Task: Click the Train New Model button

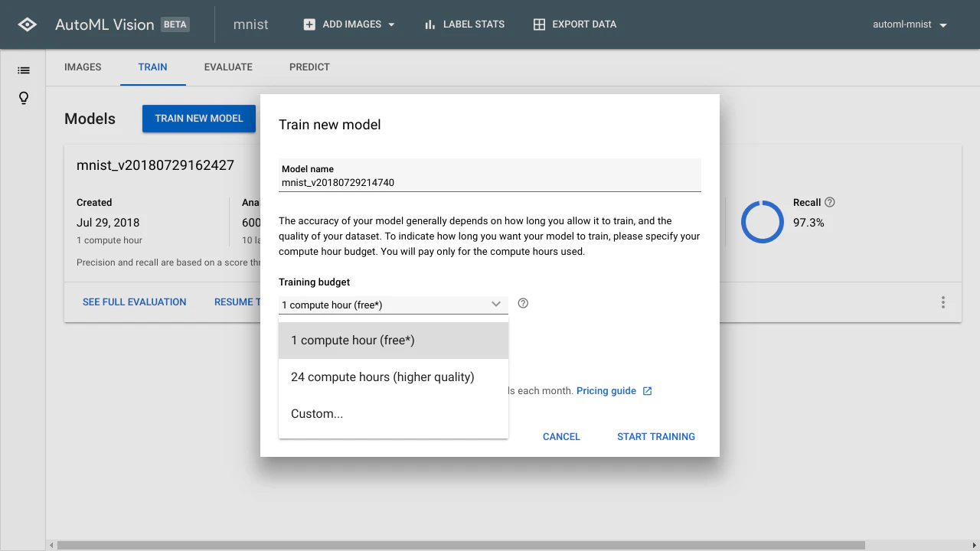Action: point(199,119)
